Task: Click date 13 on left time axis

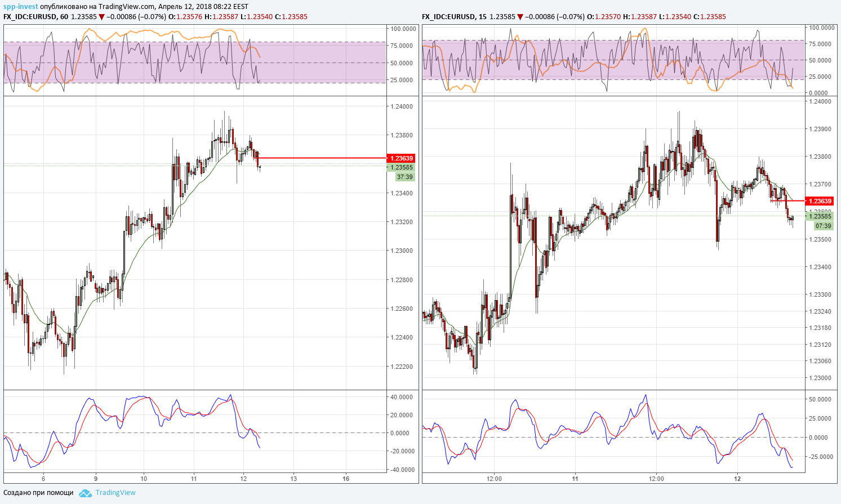Action: click(293, 479)
